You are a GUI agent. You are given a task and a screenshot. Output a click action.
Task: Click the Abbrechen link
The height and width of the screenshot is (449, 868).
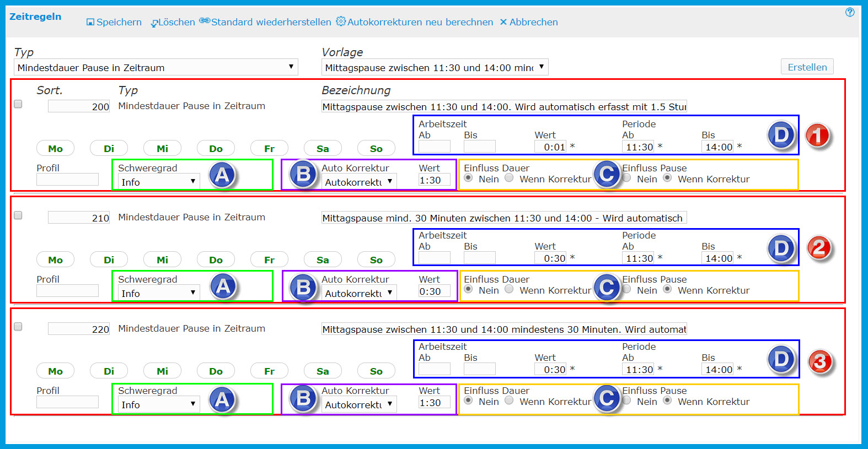(x=534, y=22)
